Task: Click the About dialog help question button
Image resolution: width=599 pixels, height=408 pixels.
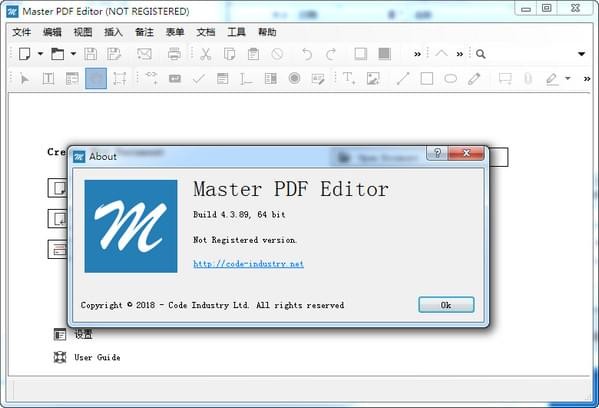Action: 438,153
